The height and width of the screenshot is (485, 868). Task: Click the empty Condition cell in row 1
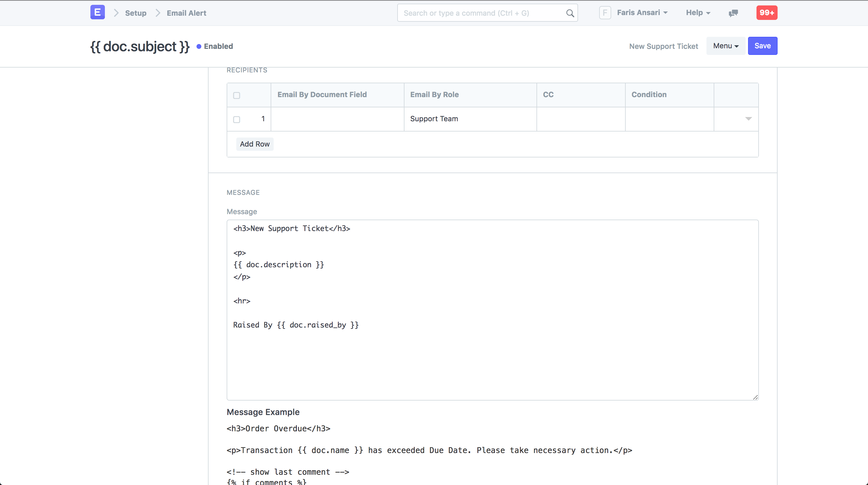[x=669, y=119]
